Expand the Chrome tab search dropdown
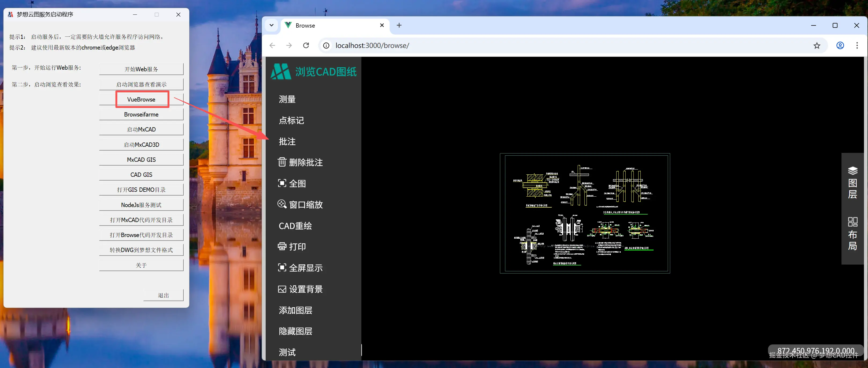Viewport: 868px width, 368px height. (271, 25)
